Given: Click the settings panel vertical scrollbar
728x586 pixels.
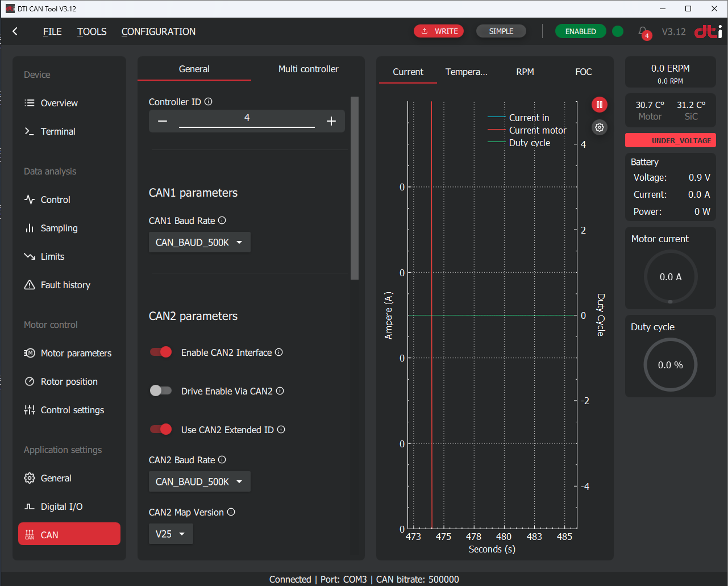Looking at the screenshot, I should 355,188.
